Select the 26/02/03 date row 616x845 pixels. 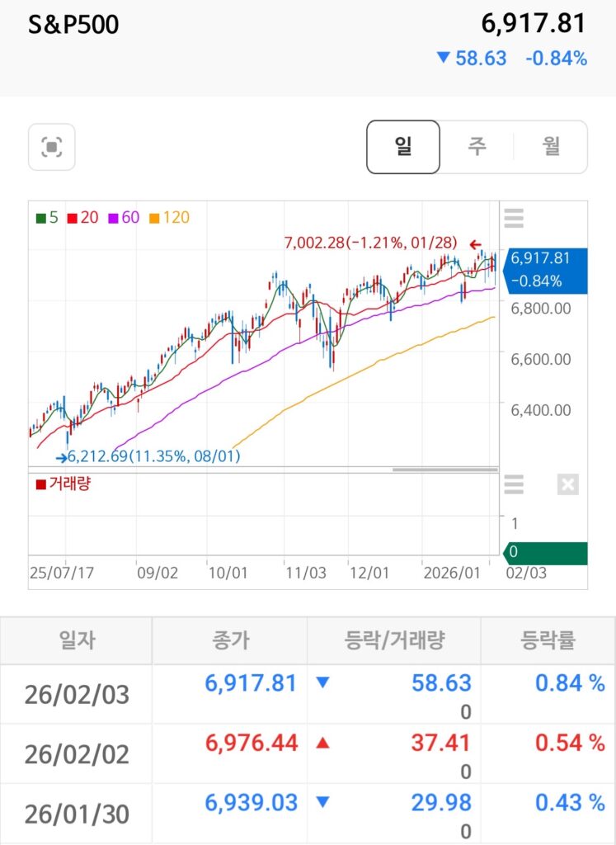[x=77, y=695]
